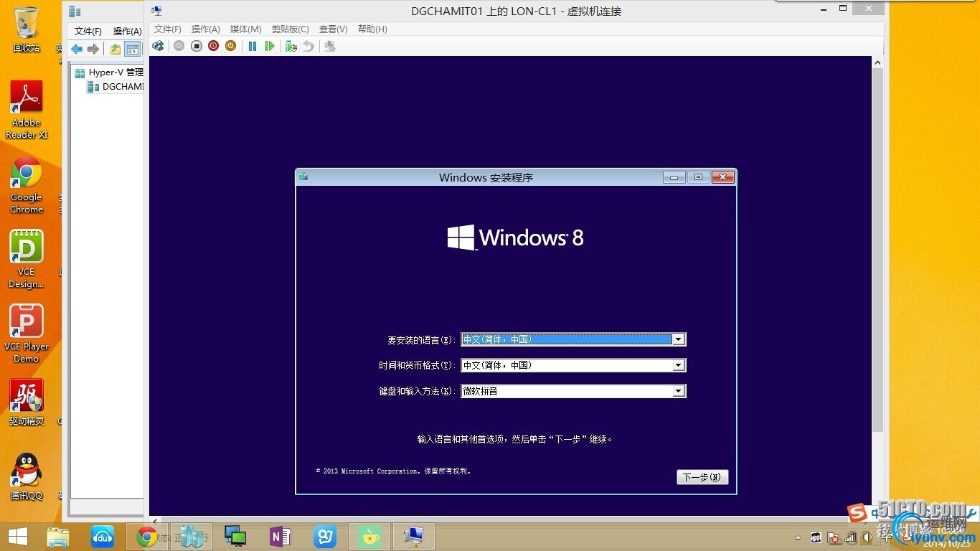
Task: Open the 帮助(H) menu
Action: click(372, 29)
